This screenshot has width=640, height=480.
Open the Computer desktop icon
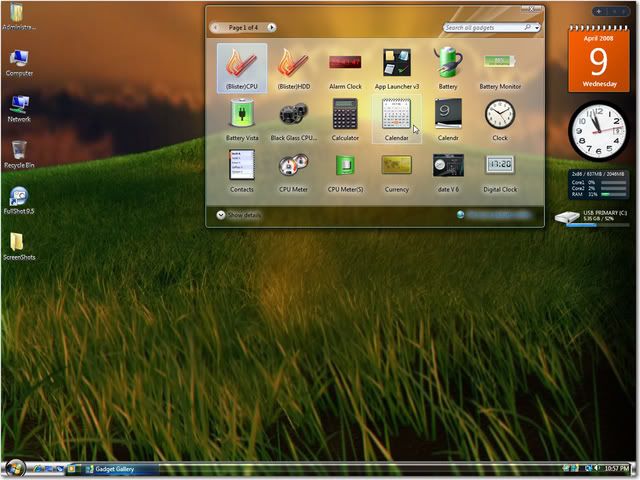pyautogui.click(x=19, y=63)
